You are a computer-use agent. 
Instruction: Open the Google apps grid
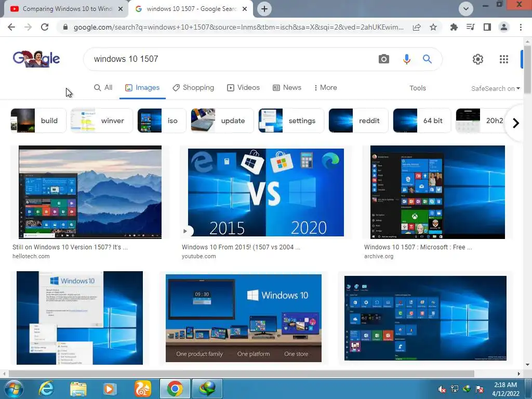point(504,59)
